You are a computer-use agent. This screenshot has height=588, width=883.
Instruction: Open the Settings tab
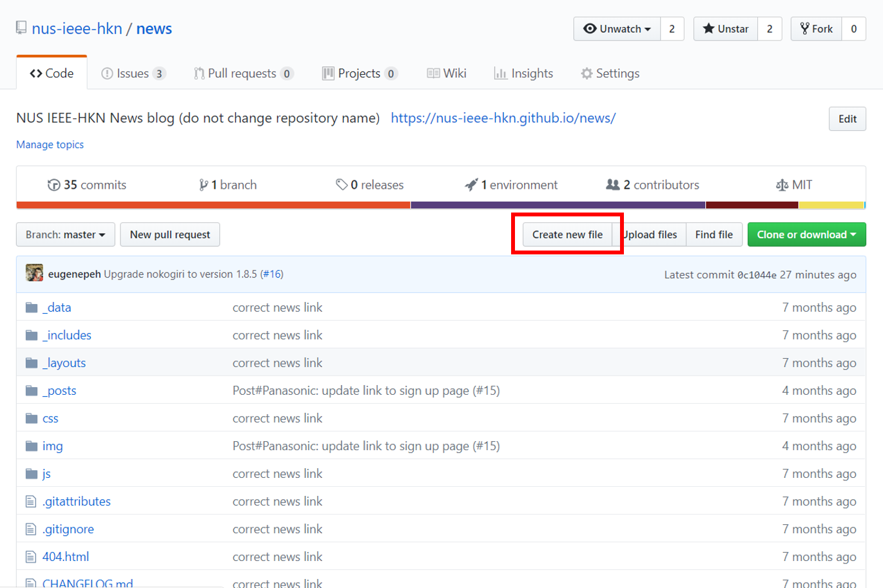point(610,73)
